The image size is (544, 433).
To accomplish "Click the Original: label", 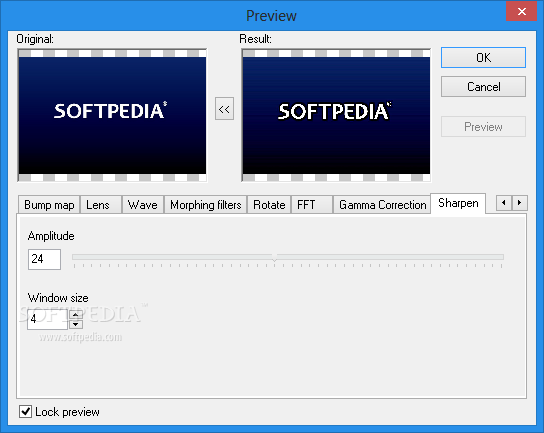I will pos(35,39).
